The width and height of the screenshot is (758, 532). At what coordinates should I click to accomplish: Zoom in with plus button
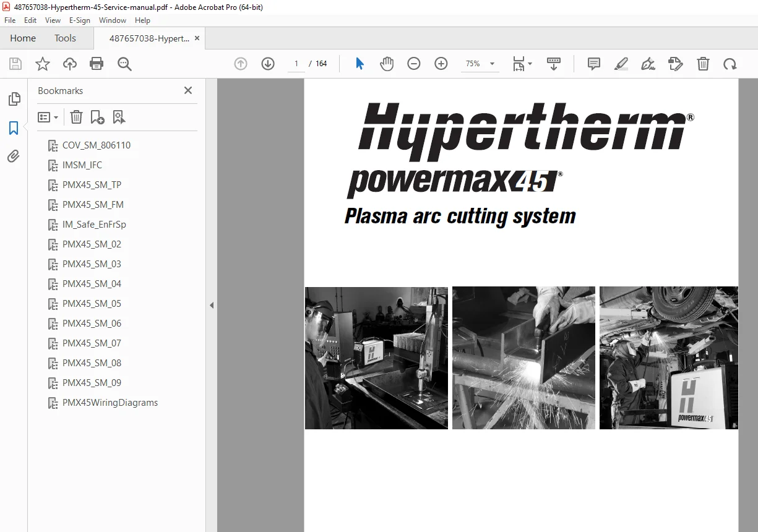[x=441, y=64]
